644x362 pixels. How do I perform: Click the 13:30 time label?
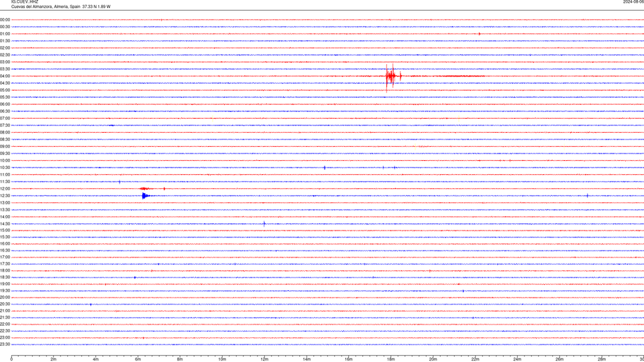pyautogui.click(x=5, y=210)
